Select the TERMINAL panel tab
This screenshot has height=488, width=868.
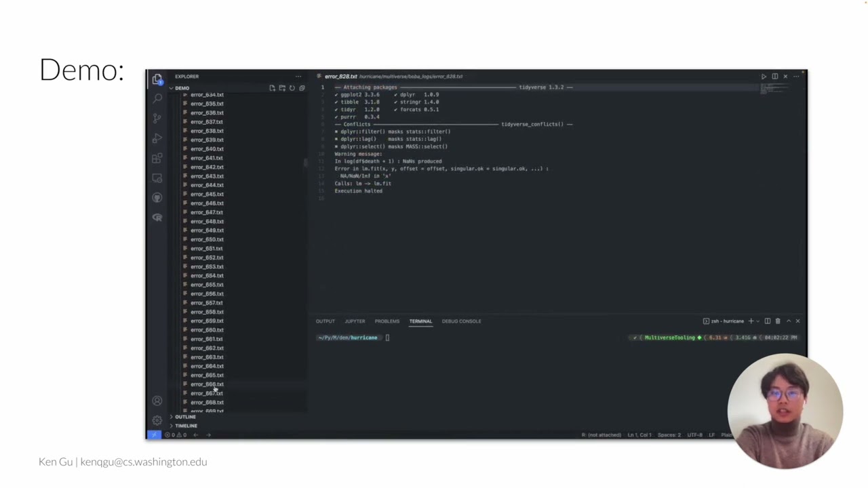pyautogui.click(x=420, y=321)
